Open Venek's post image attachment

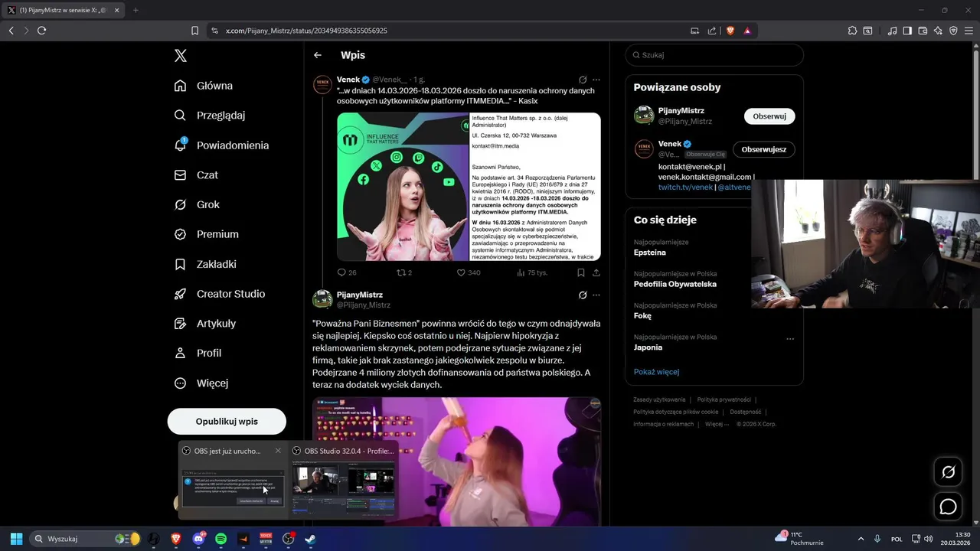point(469,187)
